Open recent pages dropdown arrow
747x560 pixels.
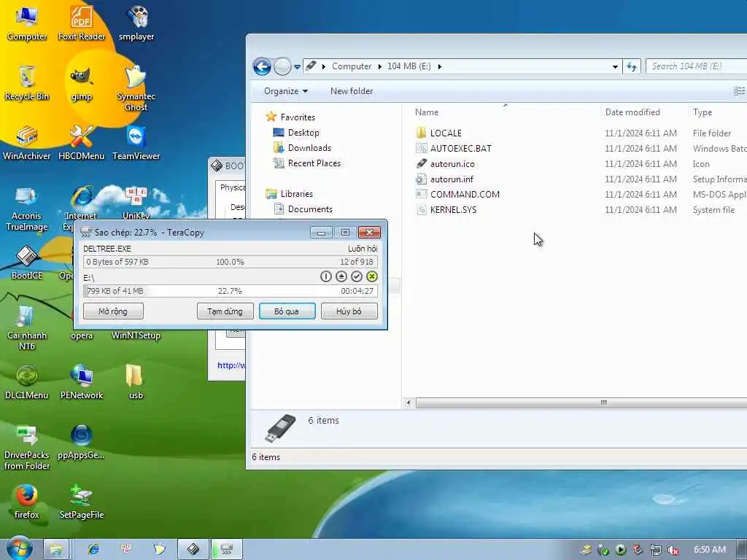coord(298,66)
